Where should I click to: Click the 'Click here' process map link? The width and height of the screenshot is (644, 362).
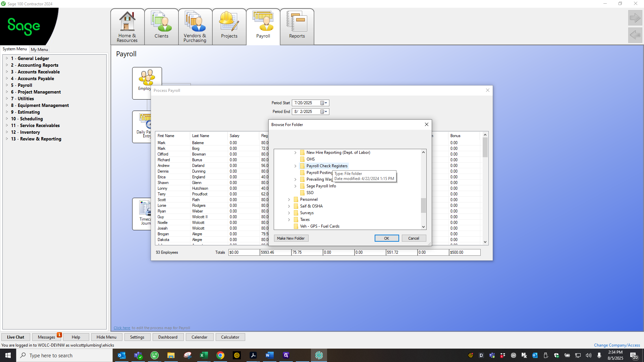coord(122,328)
